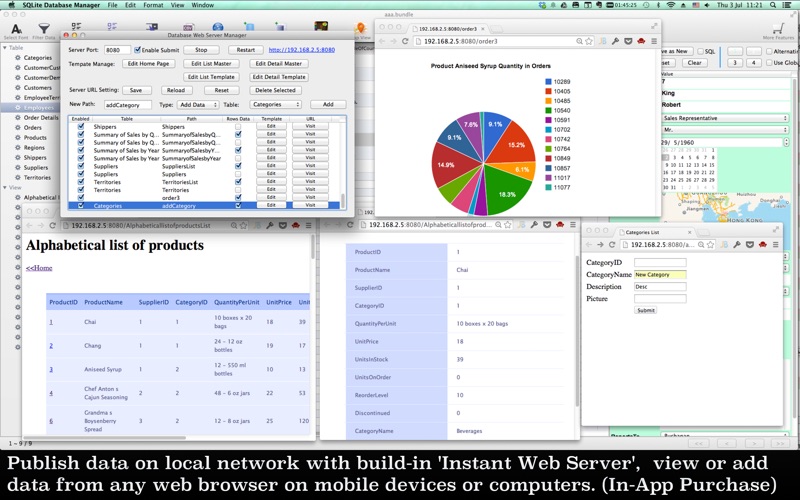Open hamburger menu in Categories List browser
800x500 pixels.
(x=776, y=245)
